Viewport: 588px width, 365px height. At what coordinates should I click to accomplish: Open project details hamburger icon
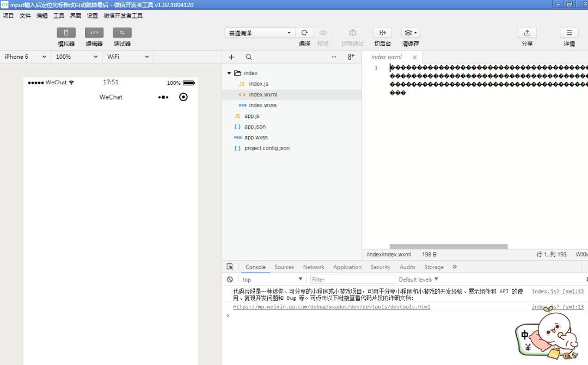[569, 33]
